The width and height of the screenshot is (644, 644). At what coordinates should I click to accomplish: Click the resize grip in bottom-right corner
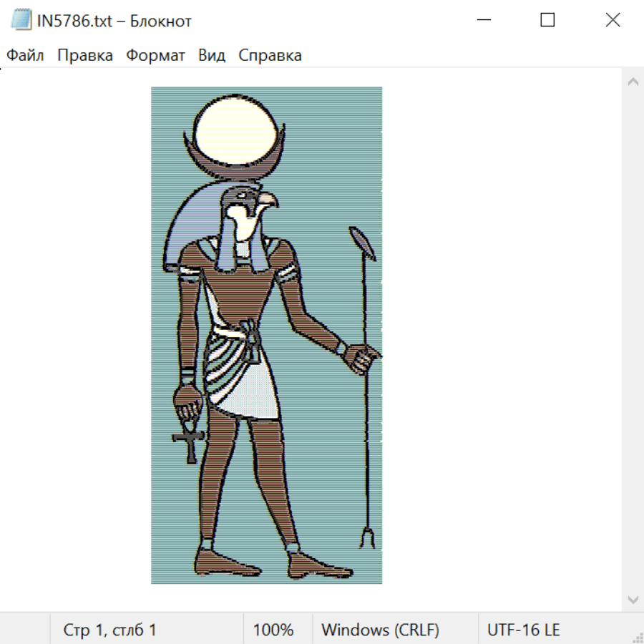coord(637,637)
